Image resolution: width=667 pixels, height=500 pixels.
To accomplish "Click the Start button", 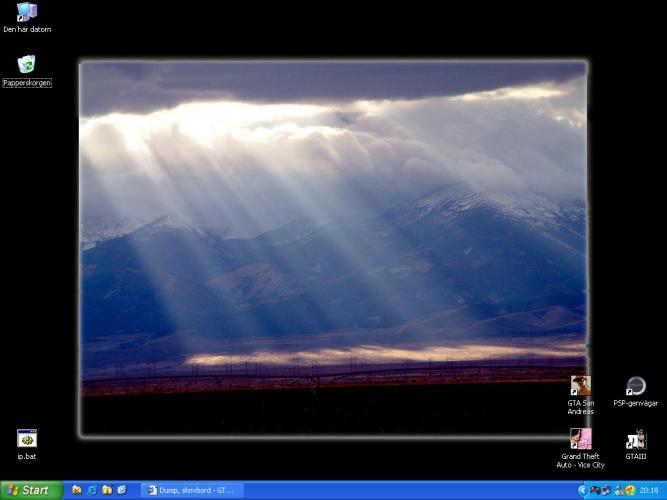I will (x=28, y=490).
